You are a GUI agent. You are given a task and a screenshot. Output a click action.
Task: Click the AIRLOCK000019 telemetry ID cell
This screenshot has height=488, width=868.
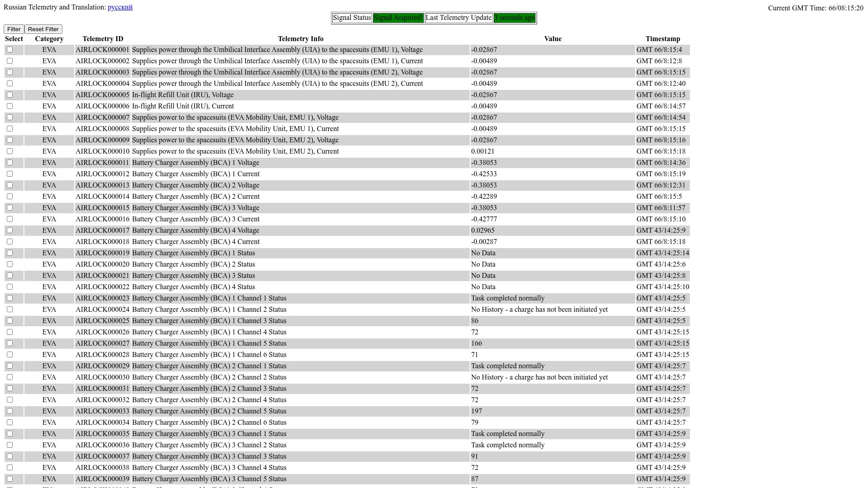click(x=103, y=253)
